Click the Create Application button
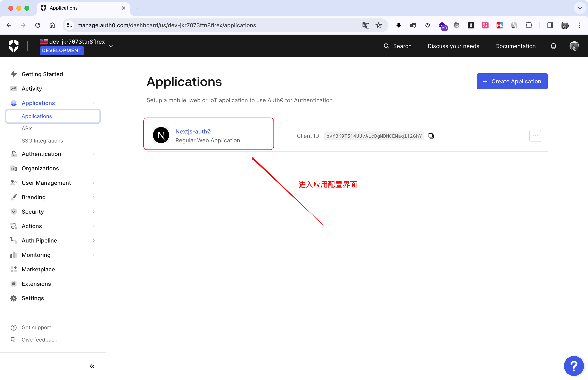This screenshot has width=588, height=380. pos(512,81)
